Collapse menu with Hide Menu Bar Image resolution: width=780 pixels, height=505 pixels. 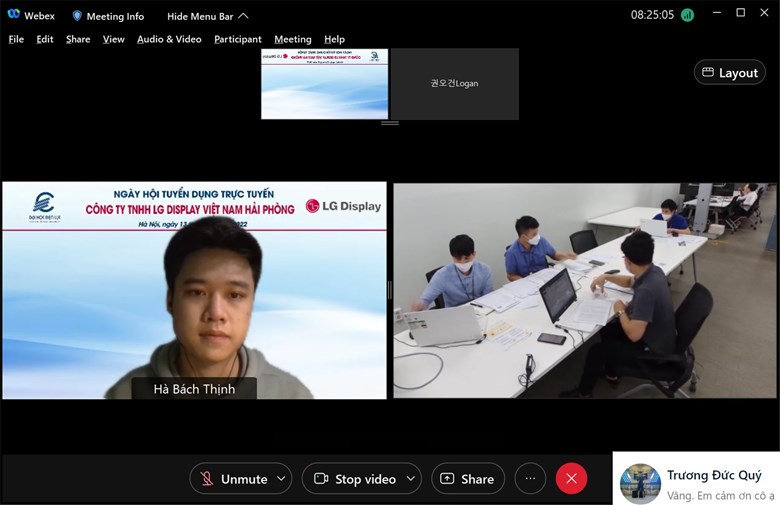tap(207, 16)
